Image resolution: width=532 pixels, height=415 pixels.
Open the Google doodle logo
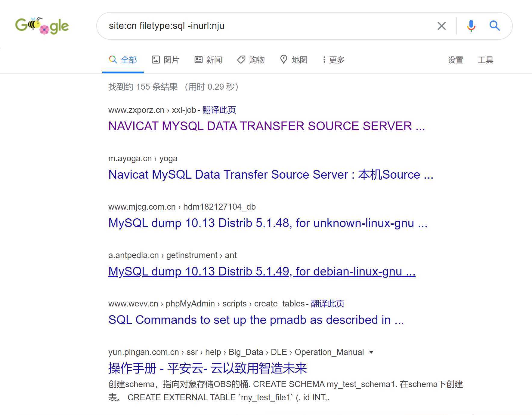coord(42,26)
